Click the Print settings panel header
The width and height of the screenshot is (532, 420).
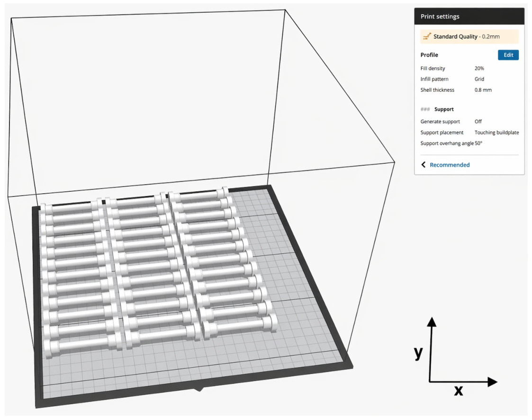point(469,16)
